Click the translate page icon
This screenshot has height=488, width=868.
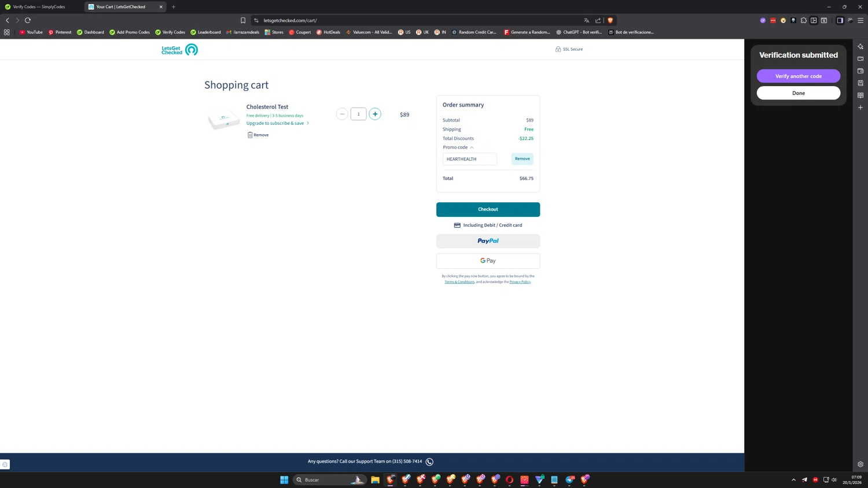pos(587,20)
